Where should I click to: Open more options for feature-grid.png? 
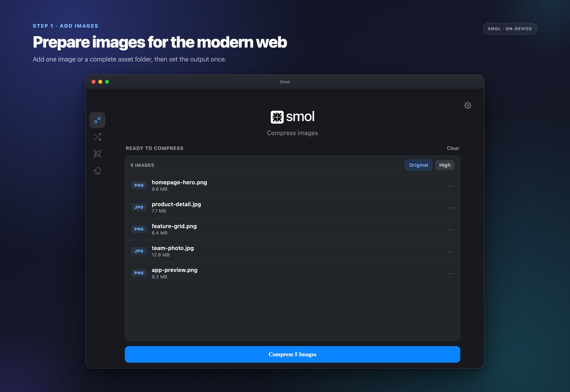(x=451, y=230)
